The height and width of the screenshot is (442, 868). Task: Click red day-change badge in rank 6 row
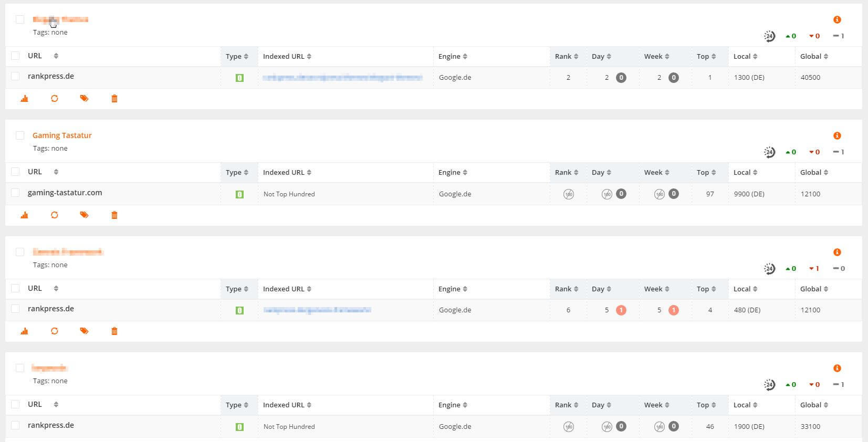click(x=621, y=310)
